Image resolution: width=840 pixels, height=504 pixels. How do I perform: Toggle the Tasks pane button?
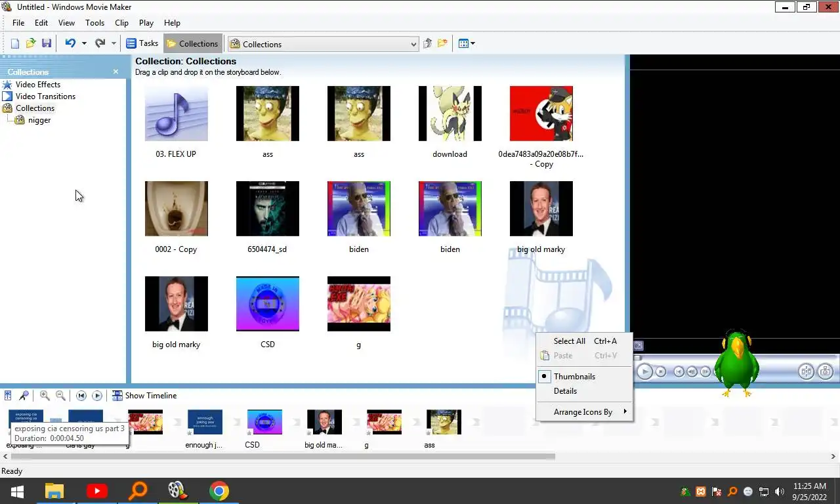(142, 44)
